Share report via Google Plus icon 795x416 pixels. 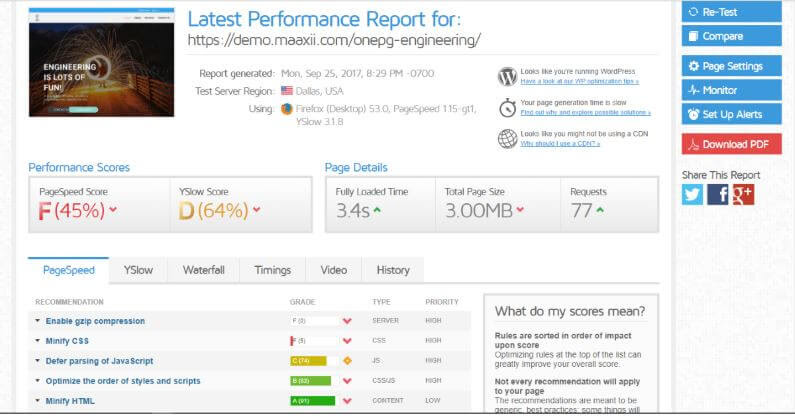pyautogui.click(x=743, y=195)
